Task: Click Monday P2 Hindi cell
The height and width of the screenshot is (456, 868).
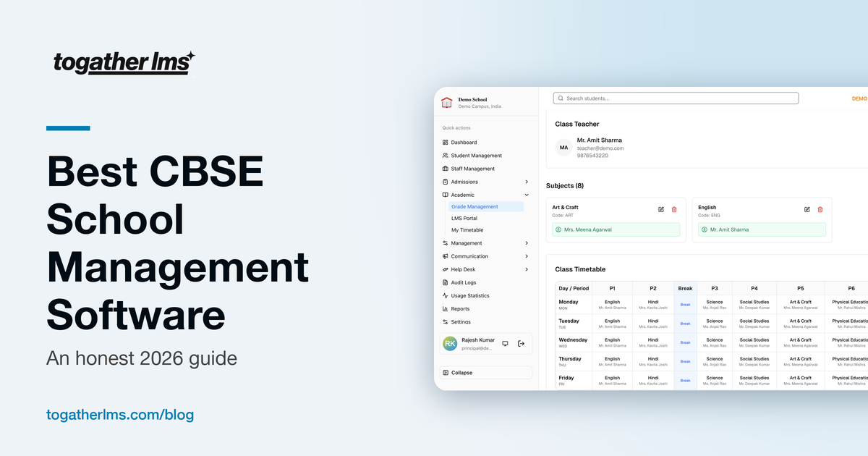Action: tap(653, 305)
